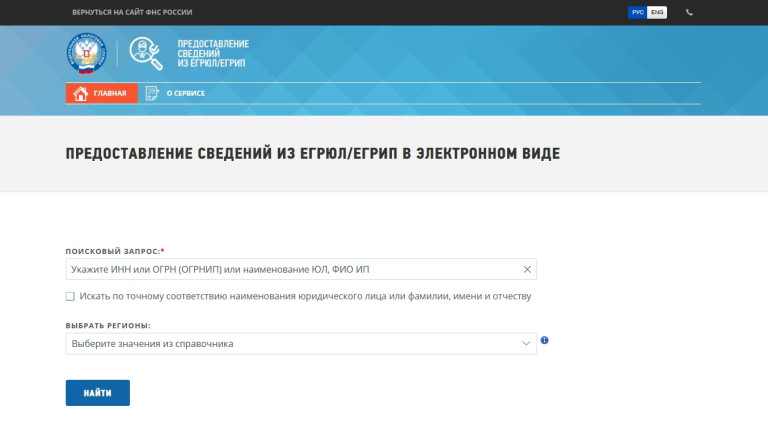This screenshot has height=432, width=768.
Task: Open the О сервисе tab
Action: 175,93
